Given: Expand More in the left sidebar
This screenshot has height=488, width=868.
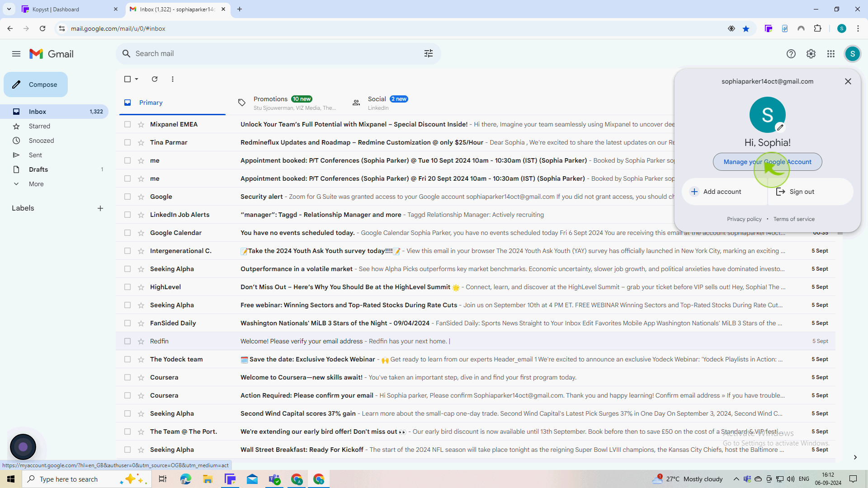Looking at the screenshot, I should pyautogui.click(x=36, y=184).
